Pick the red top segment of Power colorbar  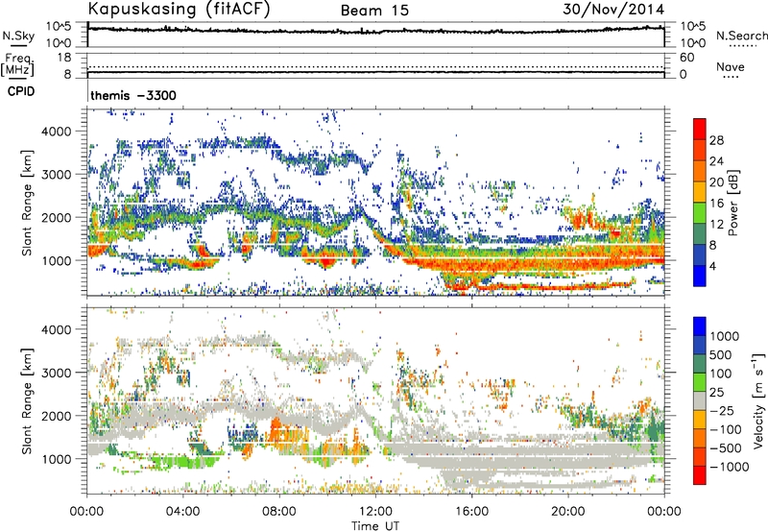click(x=700, y=130)
